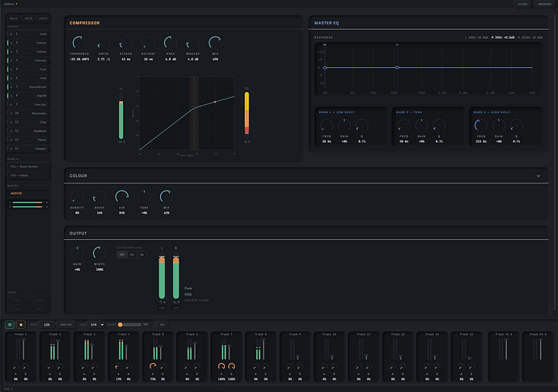Image resolution: width=558 pixels, height=392 pixels.
Task: Click the compressor Attack knob
Action: click(x=125, y=43)
